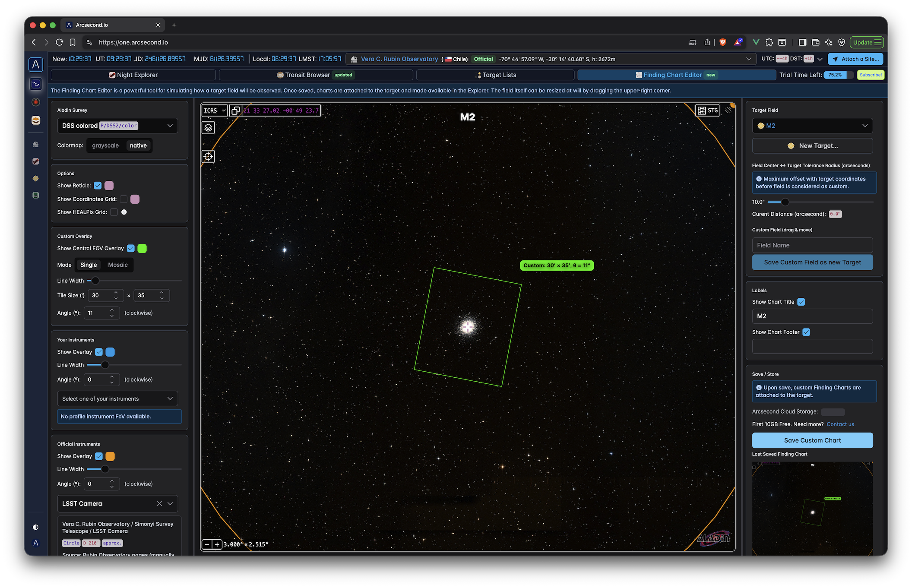Open the browser extensions puzzle icon
Viewport: 912px width, 588px height.
[769, 42]
